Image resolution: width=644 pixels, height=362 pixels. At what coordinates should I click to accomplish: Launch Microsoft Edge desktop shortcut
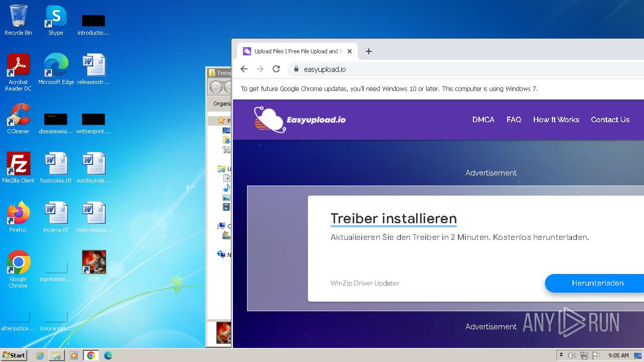(x=56, y=69)
